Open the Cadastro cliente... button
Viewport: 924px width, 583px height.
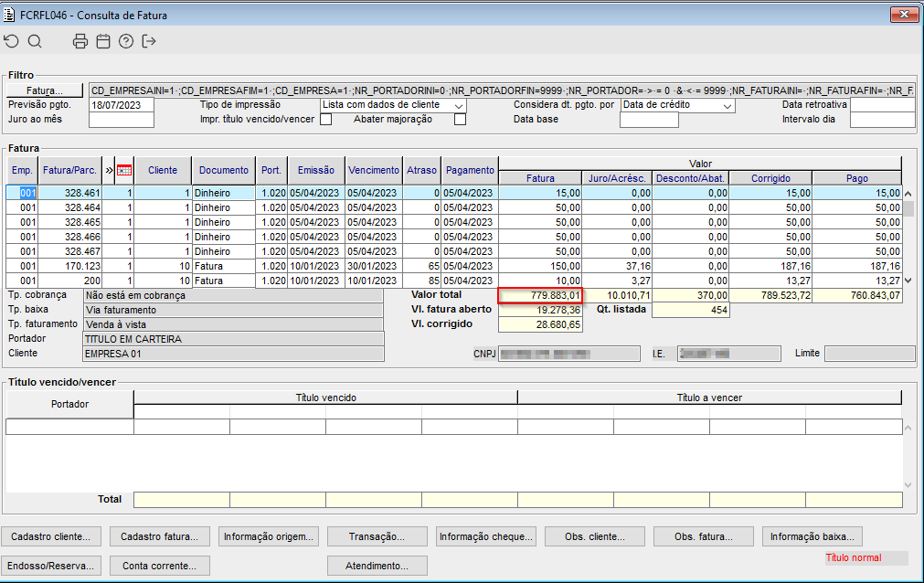[x=51, y=536]
